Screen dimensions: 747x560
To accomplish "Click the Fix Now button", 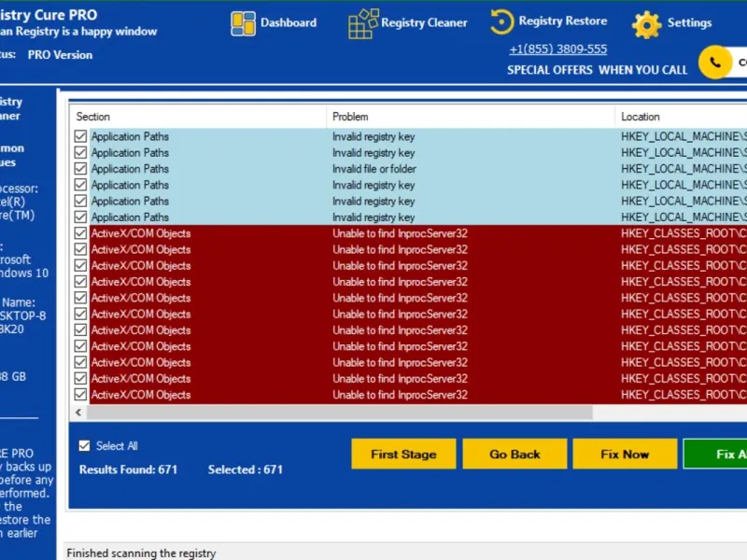I will (625, 454).
